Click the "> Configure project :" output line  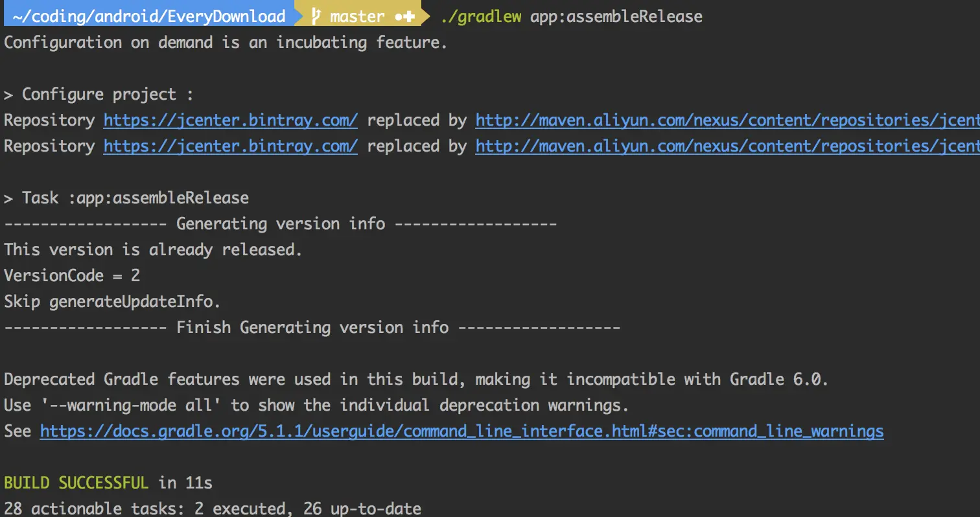pyautogui.click(x=99, y=94)
